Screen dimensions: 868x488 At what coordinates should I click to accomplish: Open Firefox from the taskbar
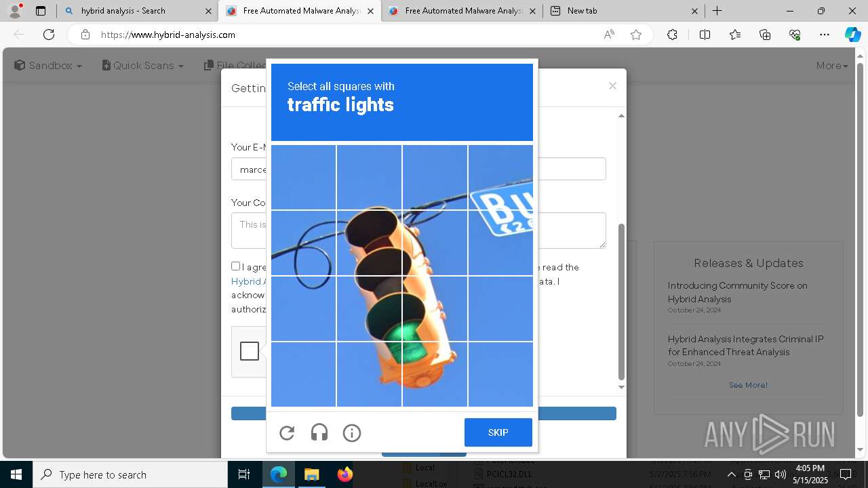click(x=344, y=474)
